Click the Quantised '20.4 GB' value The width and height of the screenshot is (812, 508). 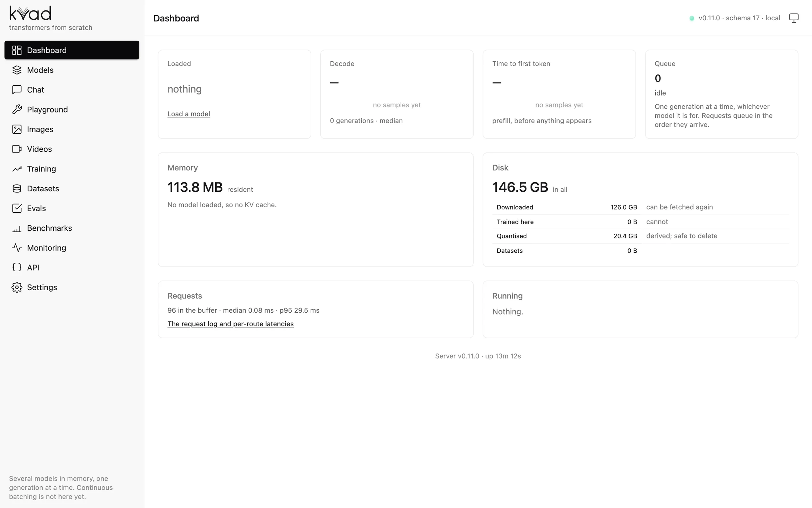625,236
